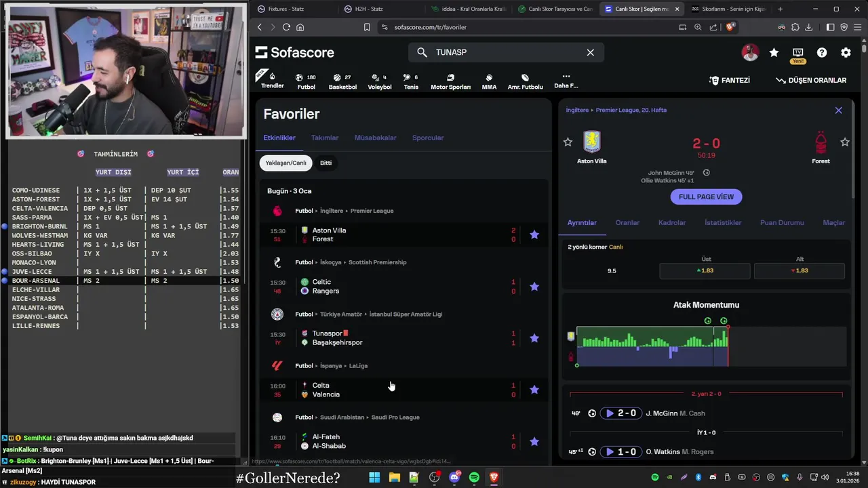Go back in the browser
This screenshot has height=488, width=868.
click(x=260, y=27)
